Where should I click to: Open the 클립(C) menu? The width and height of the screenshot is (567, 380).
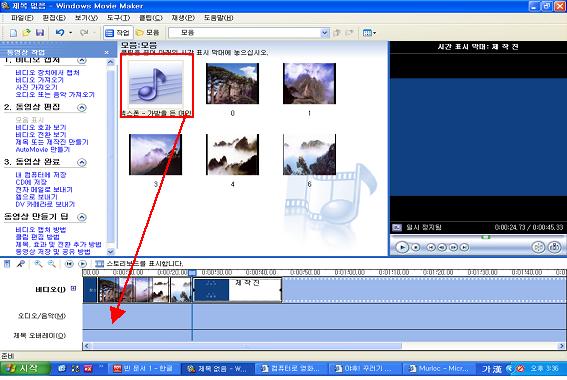[151, 18]
